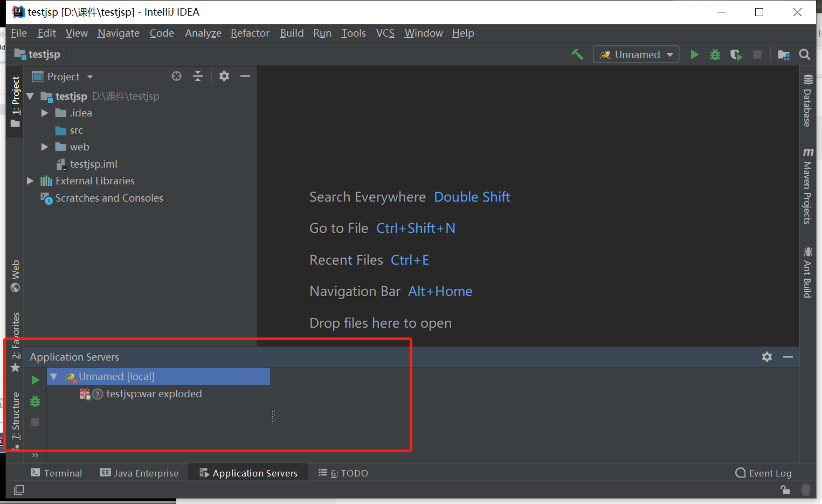The width and height of the screenshot is (822, 504).
Task: Open the 7: Structure side tab
Action: [15, 419]
